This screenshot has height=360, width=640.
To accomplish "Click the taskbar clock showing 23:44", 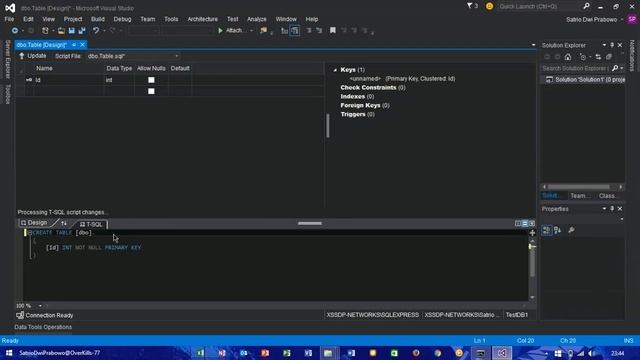I will click(x=618, y=353).
